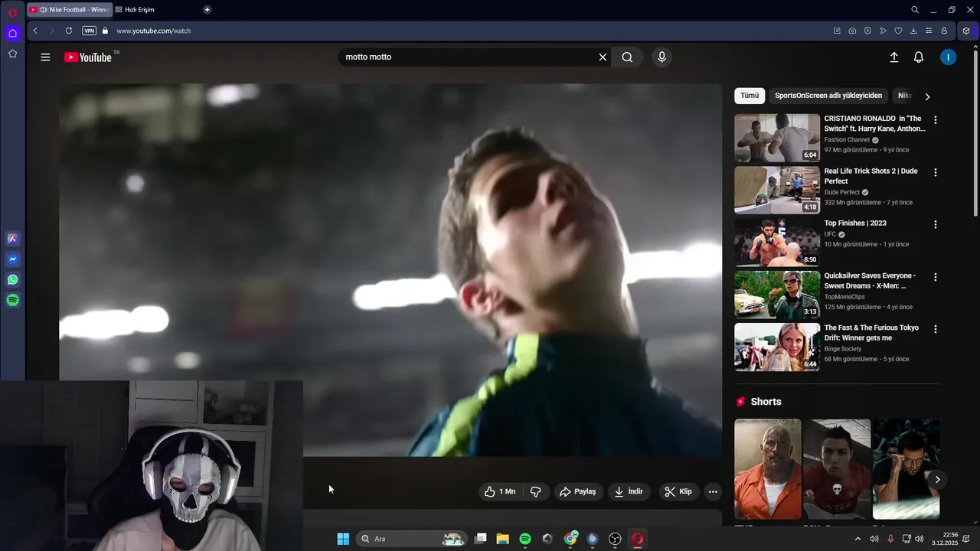
Task: Open Opera sidebar home icon
Action: [x=12, y=33]
